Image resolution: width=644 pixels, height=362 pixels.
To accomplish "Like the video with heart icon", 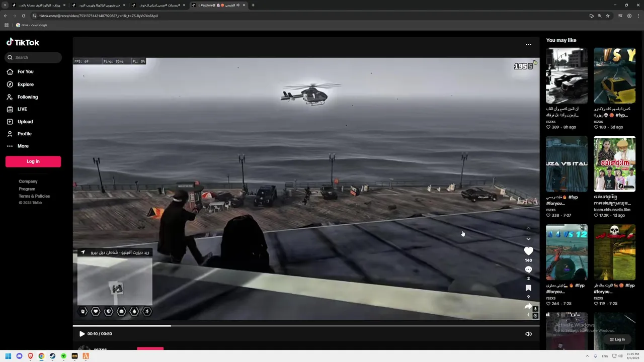I will [x=528, y=251].
